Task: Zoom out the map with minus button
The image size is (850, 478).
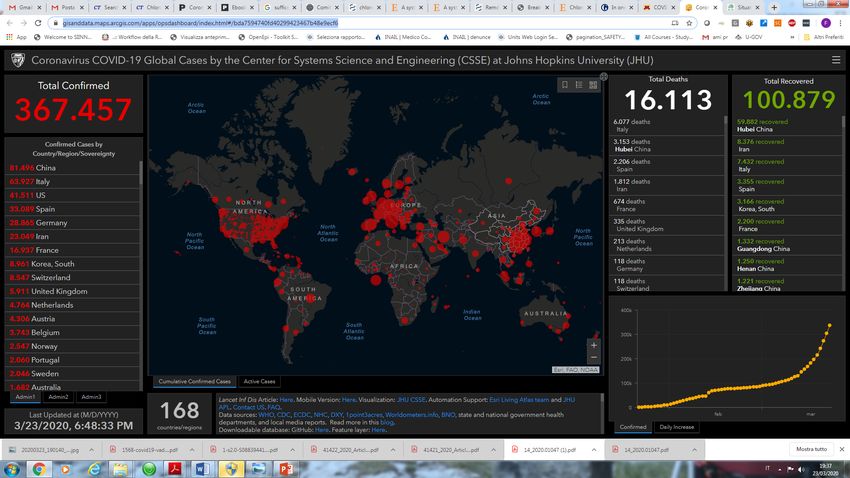Action: (x=594, y=357)
